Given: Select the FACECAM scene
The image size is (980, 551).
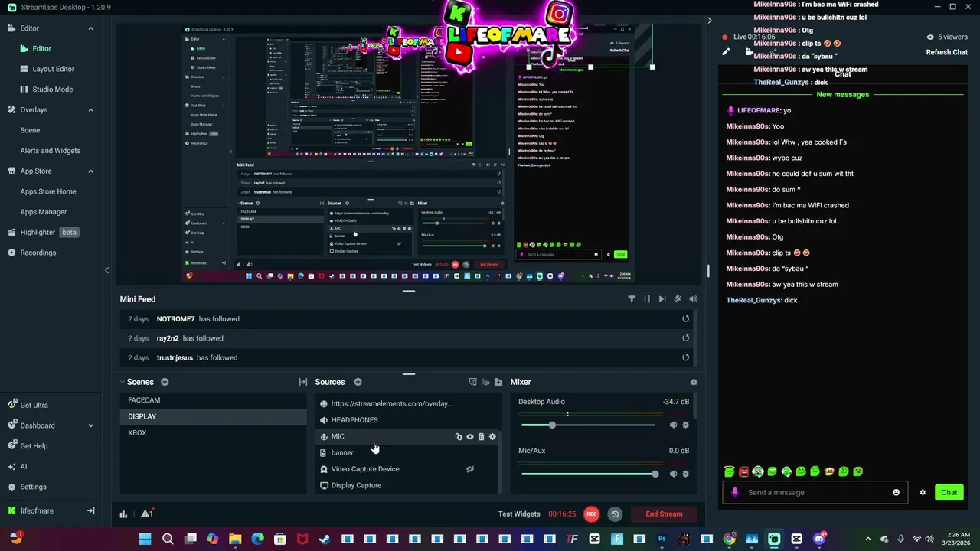Looking at the screenshot, I should (213, 400).
